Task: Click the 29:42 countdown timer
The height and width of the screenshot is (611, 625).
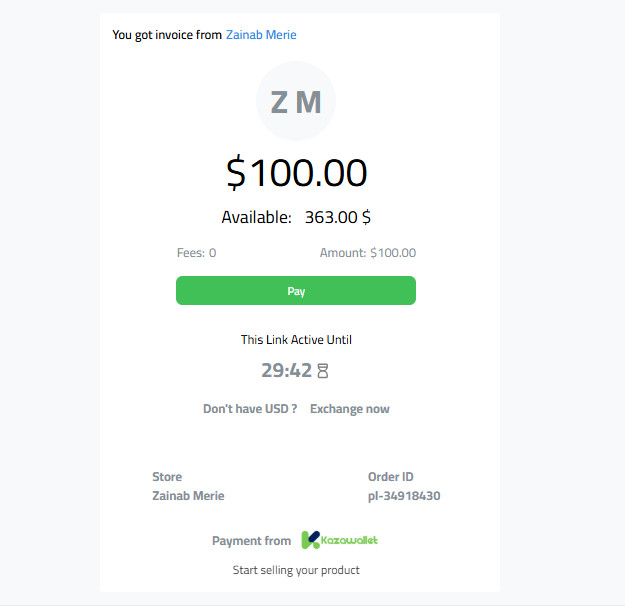Action: coord(286,371)
